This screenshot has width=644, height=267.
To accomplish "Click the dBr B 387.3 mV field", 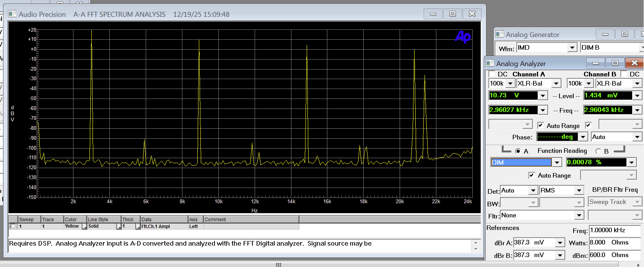I will click(535, 255).
